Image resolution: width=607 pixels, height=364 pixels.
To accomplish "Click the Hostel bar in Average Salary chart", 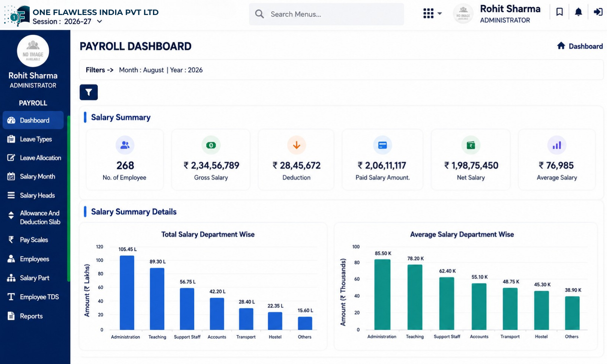I will click(541, 310).
